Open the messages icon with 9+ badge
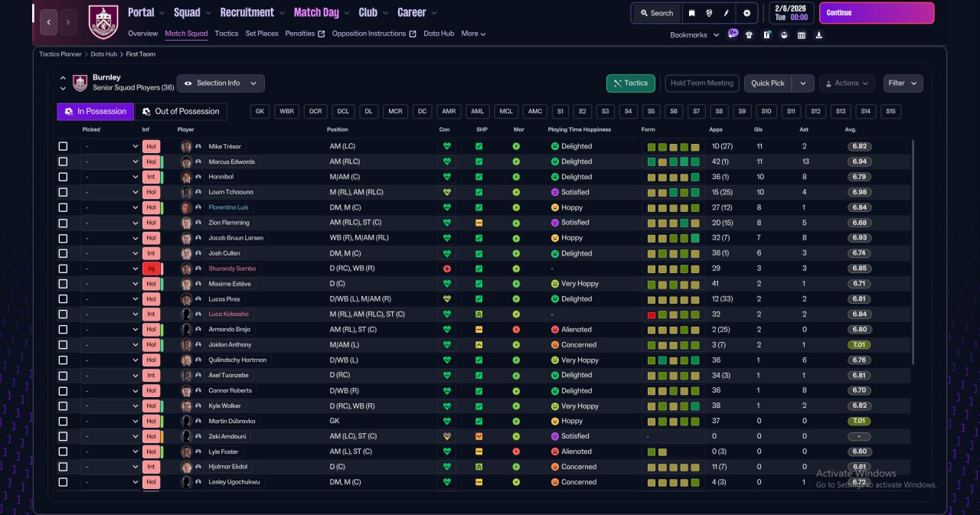The height and width of the screenshot is (515, 980). tap(733, 34)
